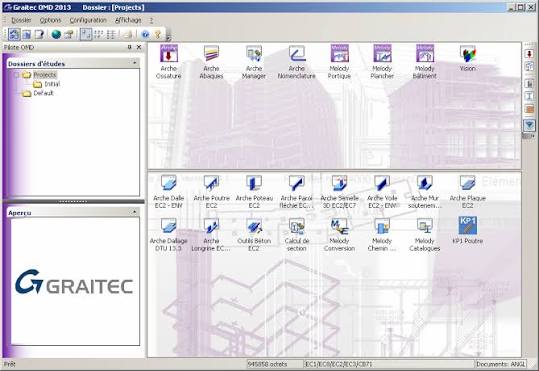Launch Arche Ossature module
Viewport: 539px width, 371px height.
(169, 61)
